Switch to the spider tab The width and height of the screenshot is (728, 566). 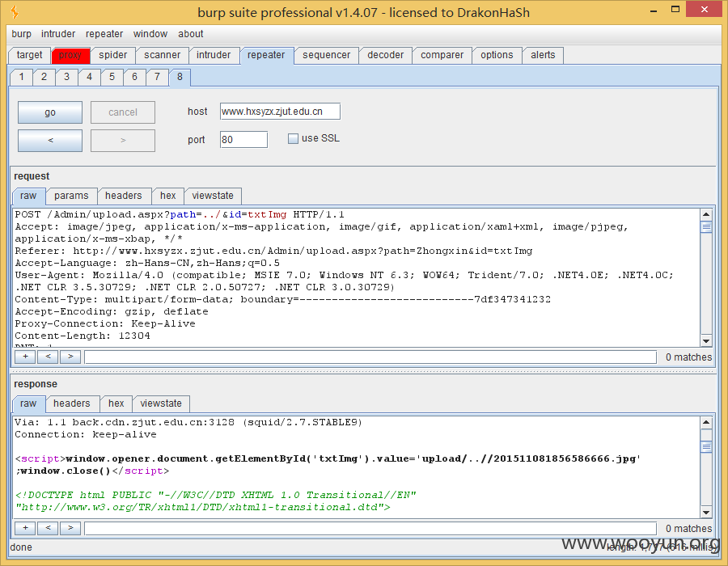112,55
